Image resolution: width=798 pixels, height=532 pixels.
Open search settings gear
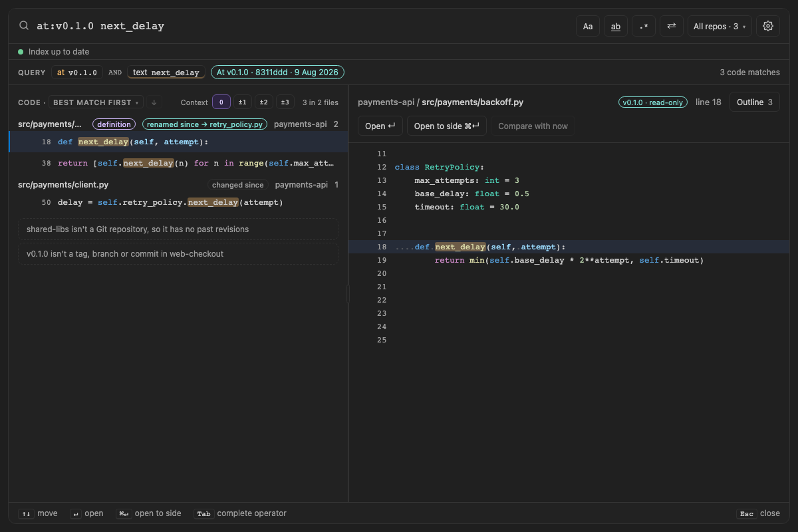768,26
